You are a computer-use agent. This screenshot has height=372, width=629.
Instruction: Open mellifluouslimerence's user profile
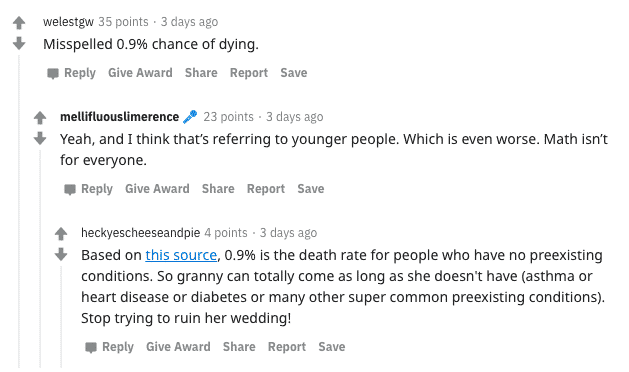[120, 117]
